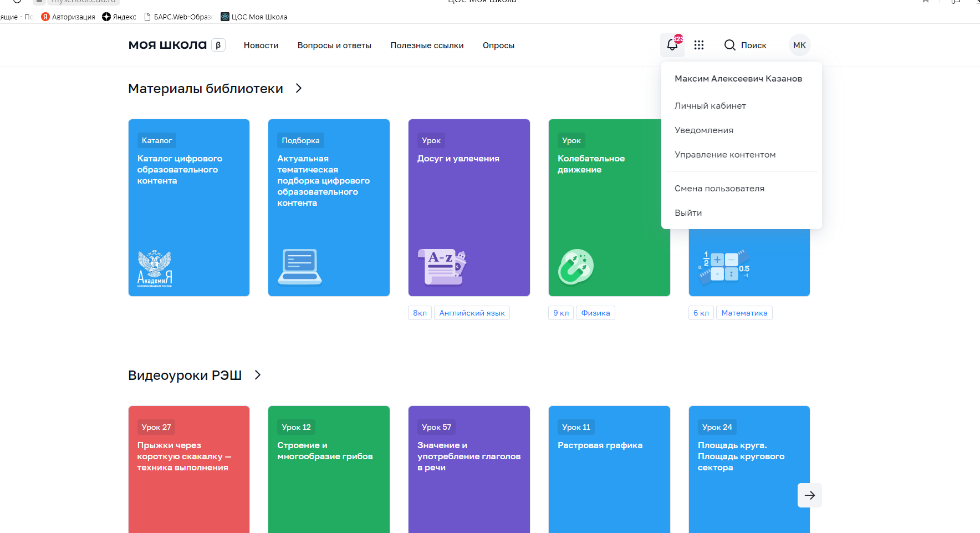
Task: Expand Материалы библиотеки chevron
Action: (299, 88)
